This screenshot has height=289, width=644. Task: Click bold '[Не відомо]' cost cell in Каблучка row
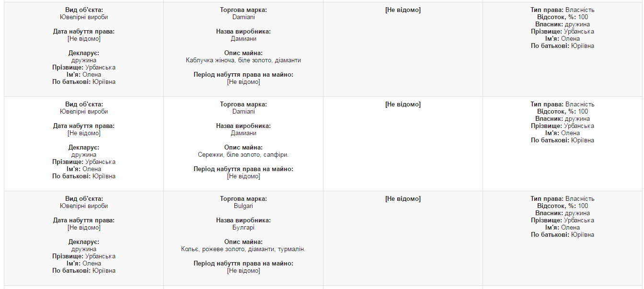click(x=403, y=10)
